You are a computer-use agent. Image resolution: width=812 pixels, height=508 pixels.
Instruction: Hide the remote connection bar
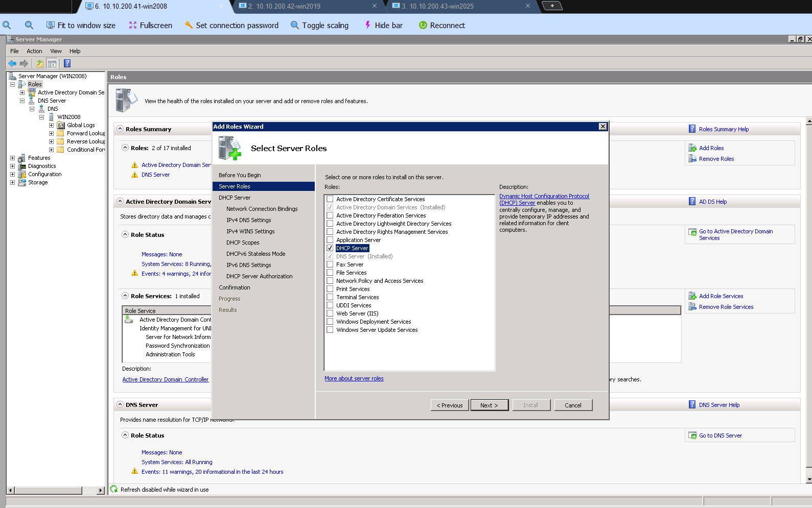383,25
